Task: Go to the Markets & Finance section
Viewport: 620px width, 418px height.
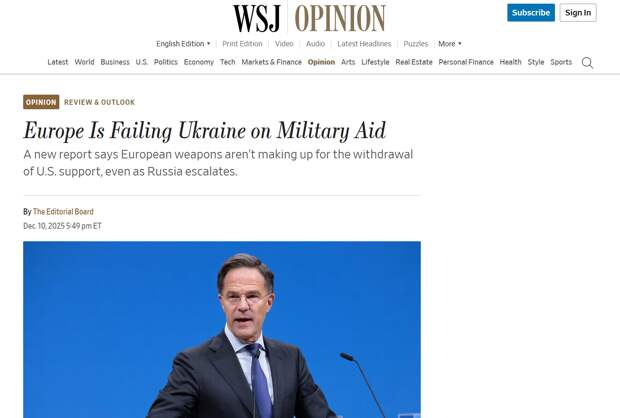Action: pos(271,62)
